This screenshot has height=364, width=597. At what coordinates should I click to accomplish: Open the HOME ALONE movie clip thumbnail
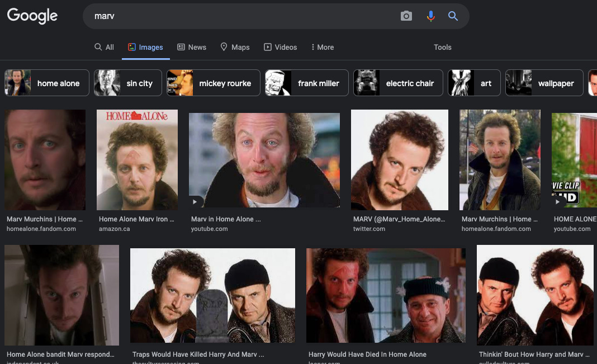click(574, 160)
